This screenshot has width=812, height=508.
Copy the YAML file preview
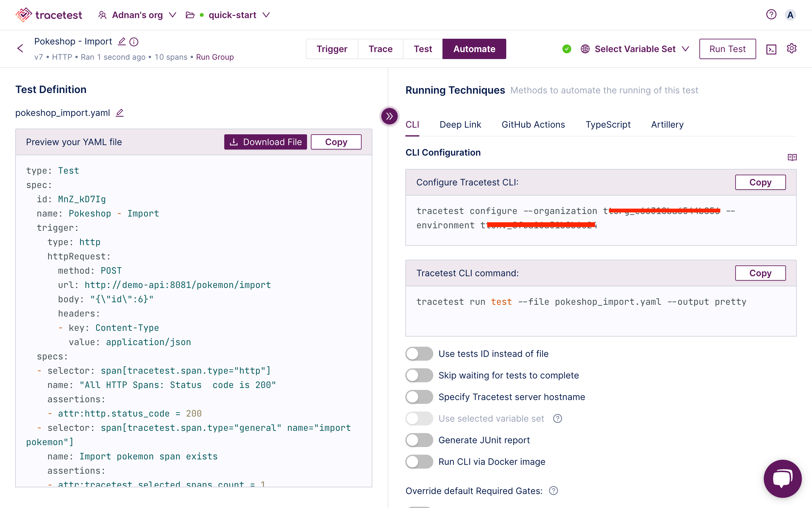tap(336, 142)
